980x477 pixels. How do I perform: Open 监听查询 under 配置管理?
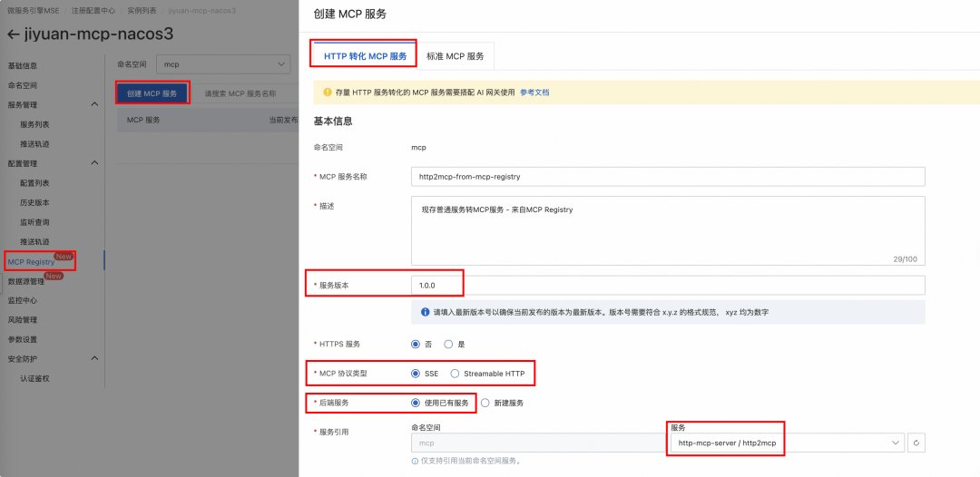point(35,221)
